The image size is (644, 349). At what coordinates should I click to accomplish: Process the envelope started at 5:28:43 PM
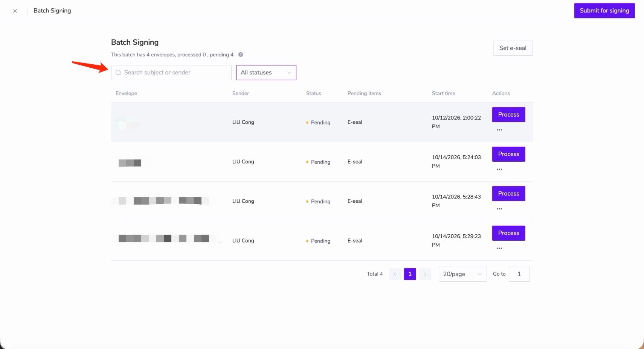click(x=509, y=194)
